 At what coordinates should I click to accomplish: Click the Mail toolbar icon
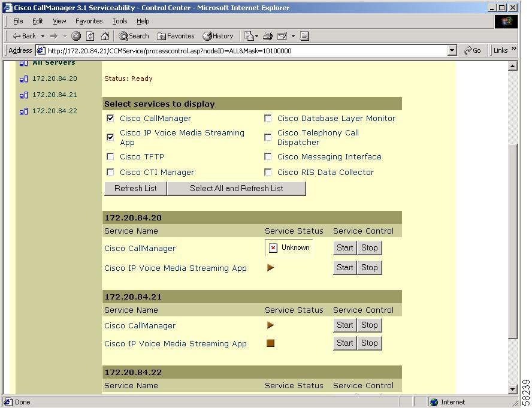coord(249,36)
